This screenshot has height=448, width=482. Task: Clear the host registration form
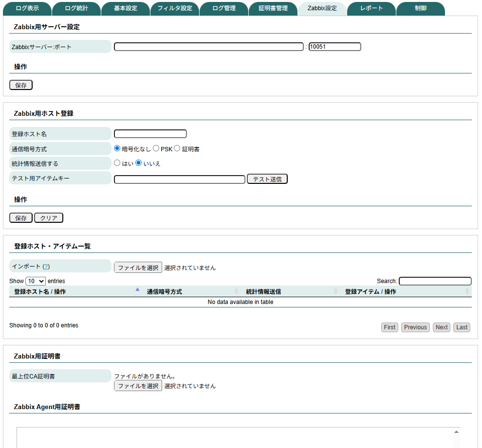[48, 217]
